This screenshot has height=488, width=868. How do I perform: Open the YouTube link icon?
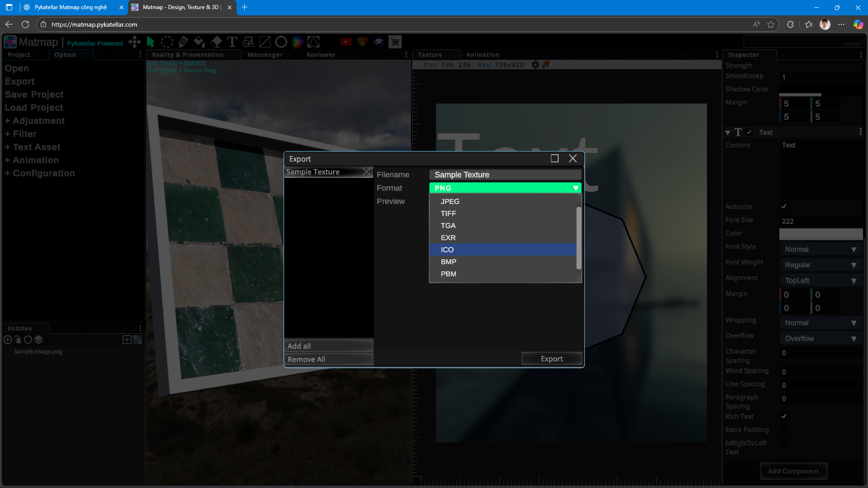point(346,42)
